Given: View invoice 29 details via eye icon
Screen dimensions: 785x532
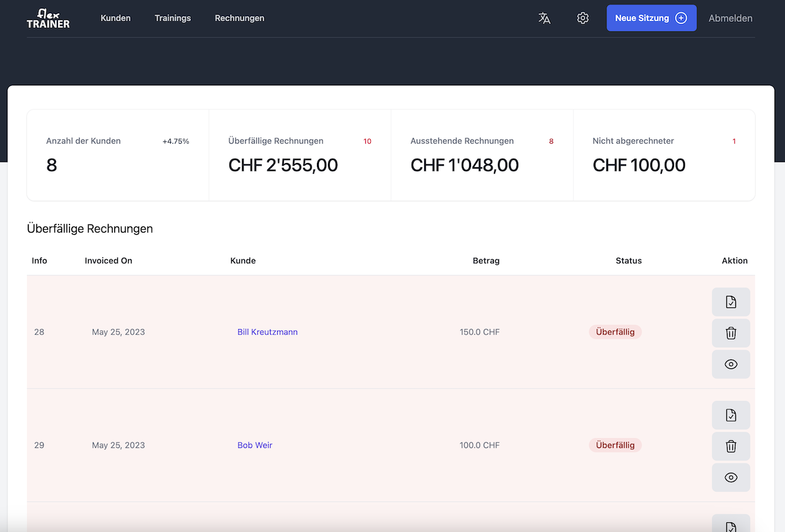Looking at the screenshot, I should tap(731, 477).
